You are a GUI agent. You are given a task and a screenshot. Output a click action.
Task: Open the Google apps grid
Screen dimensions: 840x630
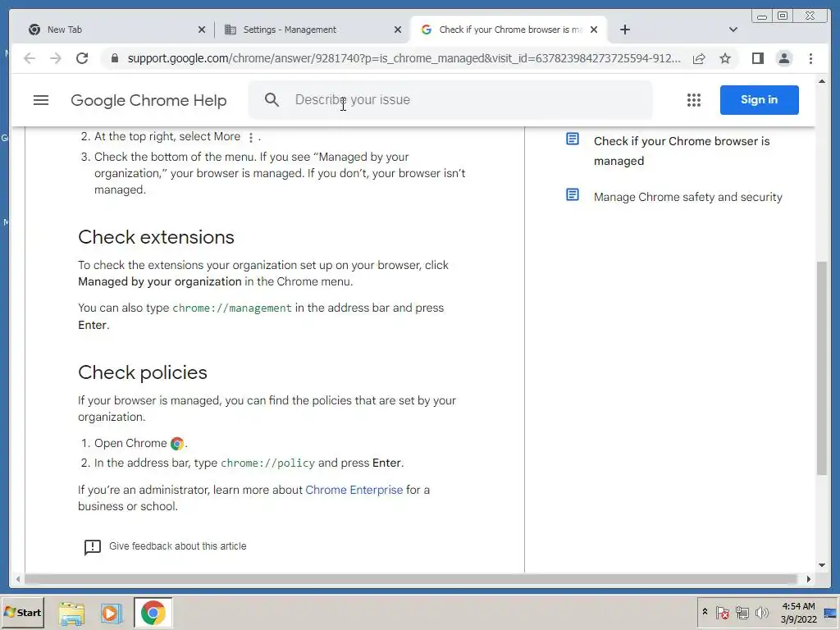(694, 99)
